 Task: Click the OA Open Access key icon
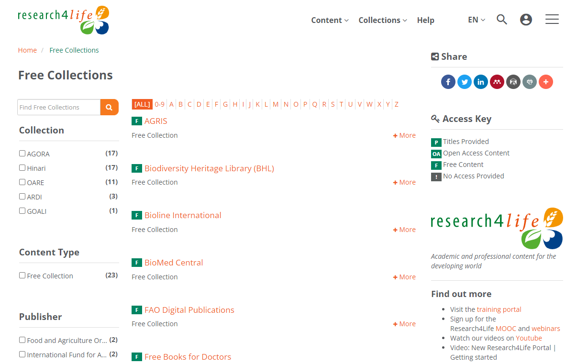(436, 154)
